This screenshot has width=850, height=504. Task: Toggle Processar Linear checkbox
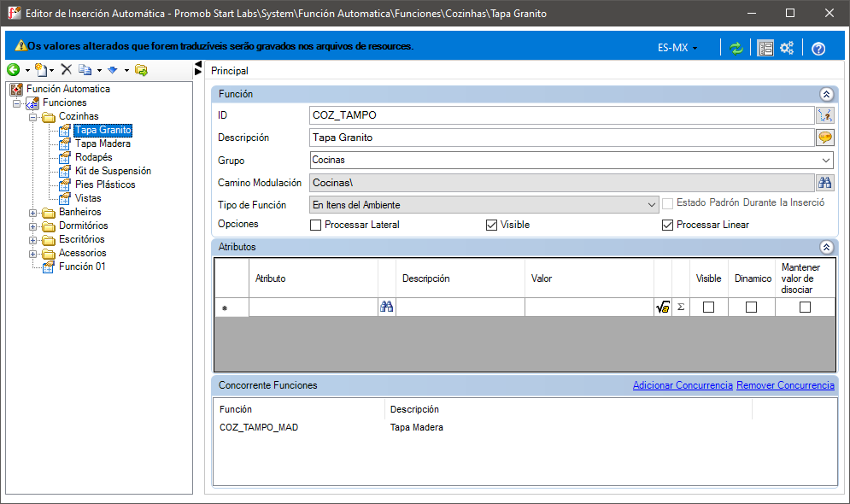[x=667, y=225]
